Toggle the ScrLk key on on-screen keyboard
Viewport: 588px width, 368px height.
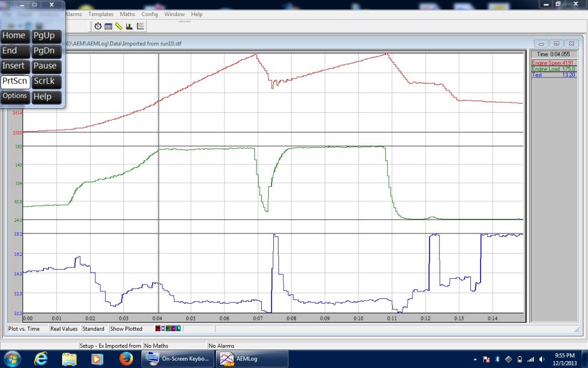tap(46, 81)
